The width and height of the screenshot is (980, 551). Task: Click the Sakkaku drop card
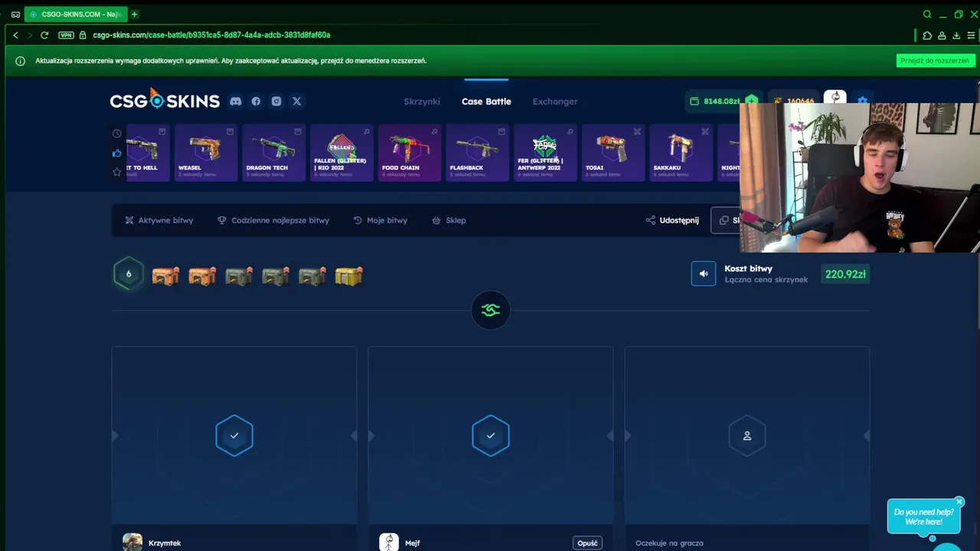[x=681, y=153]
